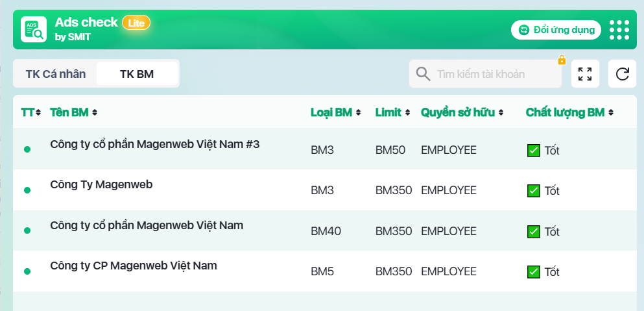The width and height of the screenshot is (644, 311).
Task: Click status dot for Công ty CP Magenweb
Action: pos(27,271)
